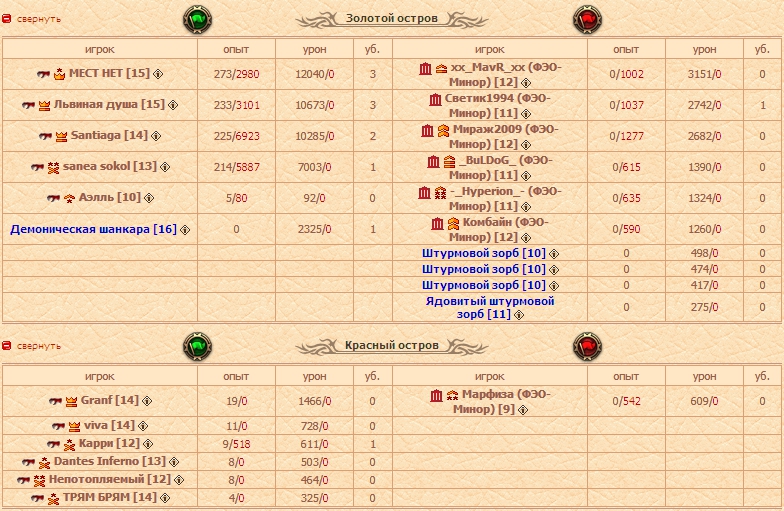Collapse the Золотой остров section
The width and height of the screenshot is (784, 511).
(32, 19)
